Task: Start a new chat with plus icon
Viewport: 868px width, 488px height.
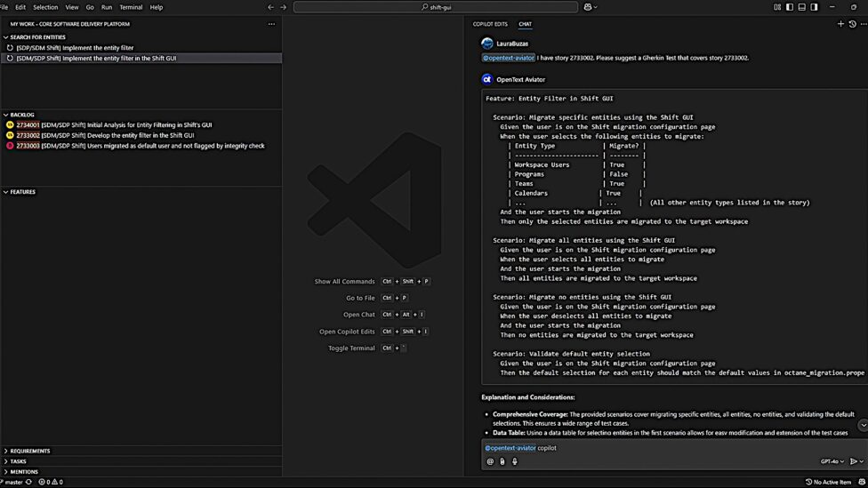Action: (840, 24)
